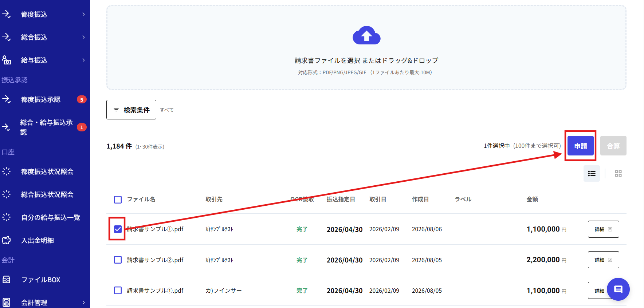Open 詳細 for the 2026/08/06 row
644x308 pixels.
click(x=603, y=229)
